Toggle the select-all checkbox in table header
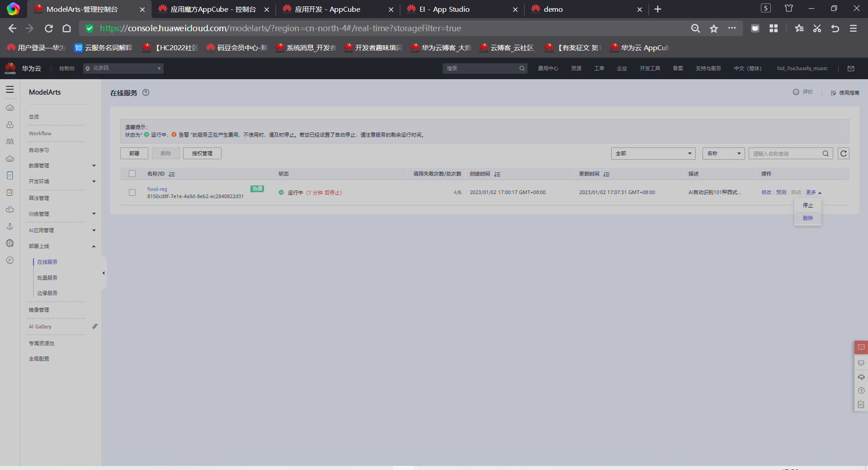 pos(132,174)
